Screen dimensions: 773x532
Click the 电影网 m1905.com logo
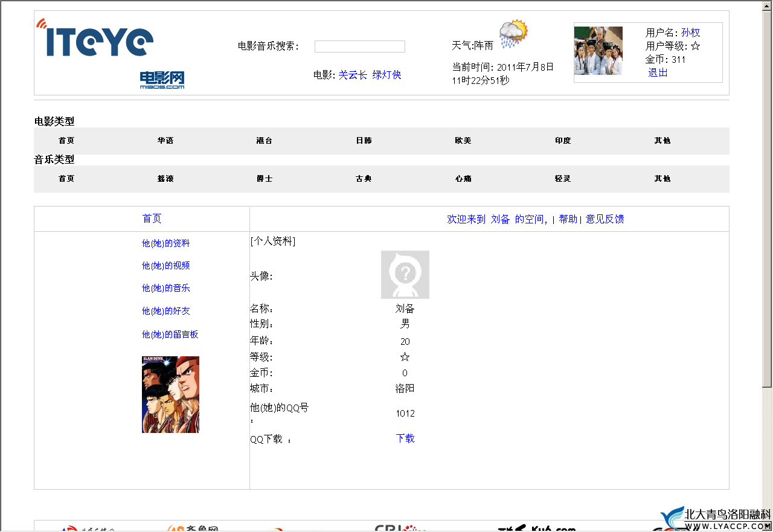coord(162,80)
